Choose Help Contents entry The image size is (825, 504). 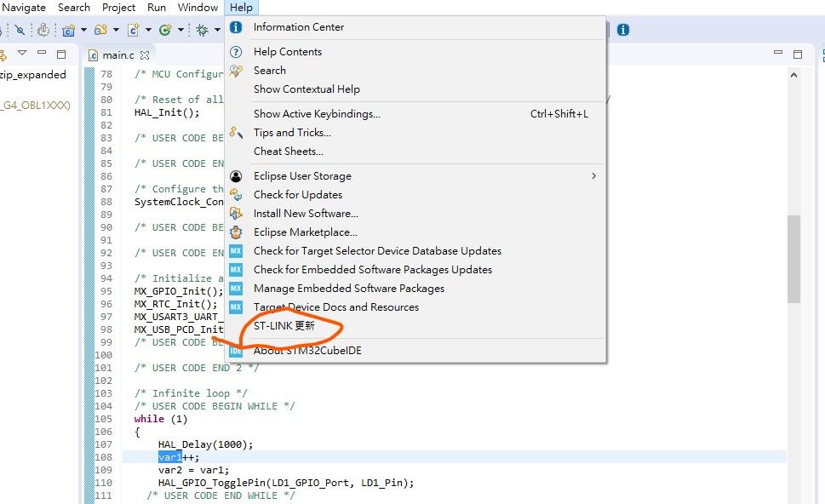coord(415,52)
